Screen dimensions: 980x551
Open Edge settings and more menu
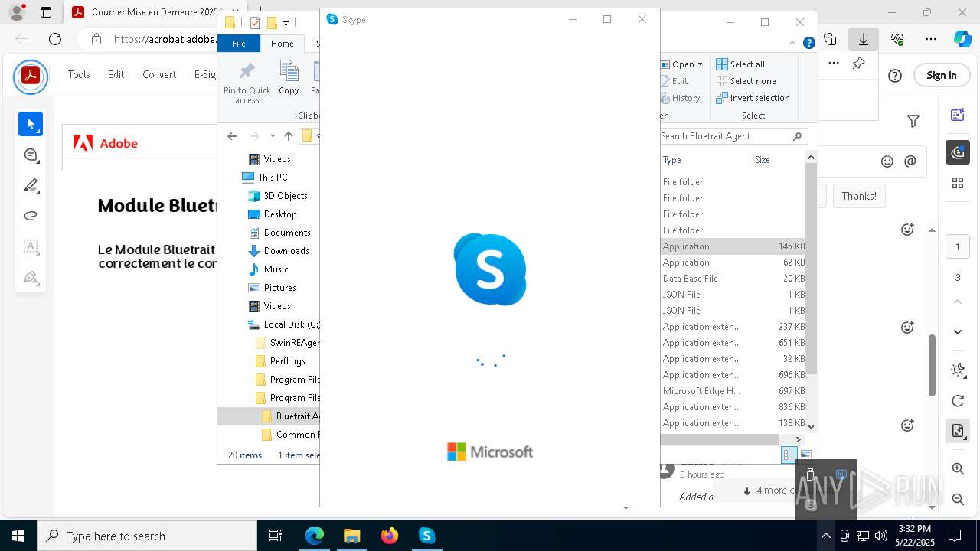click(931, 38)
